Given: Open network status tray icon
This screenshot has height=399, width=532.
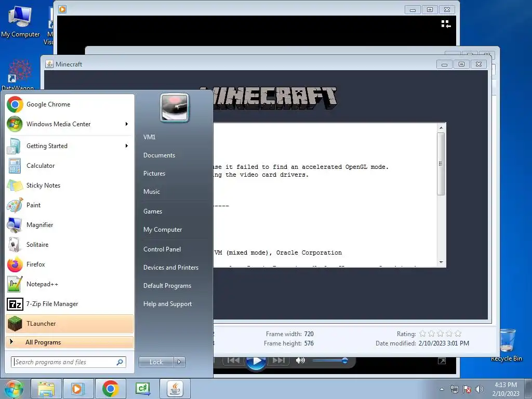Looking at the screenshot, I should (454, 389).
